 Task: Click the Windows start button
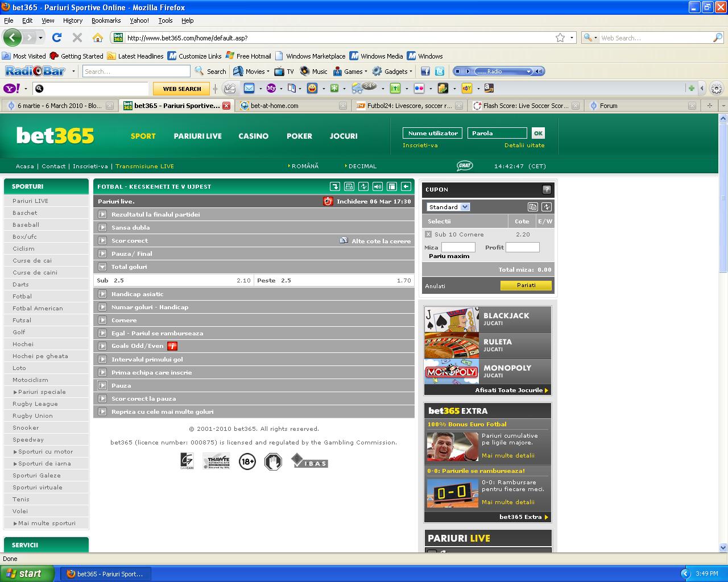[x=27, y=573]
